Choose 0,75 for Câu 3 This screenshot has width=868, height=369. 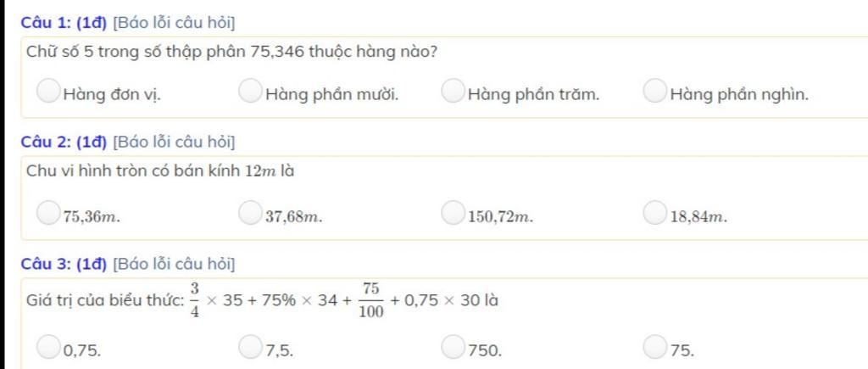(47, 347)
